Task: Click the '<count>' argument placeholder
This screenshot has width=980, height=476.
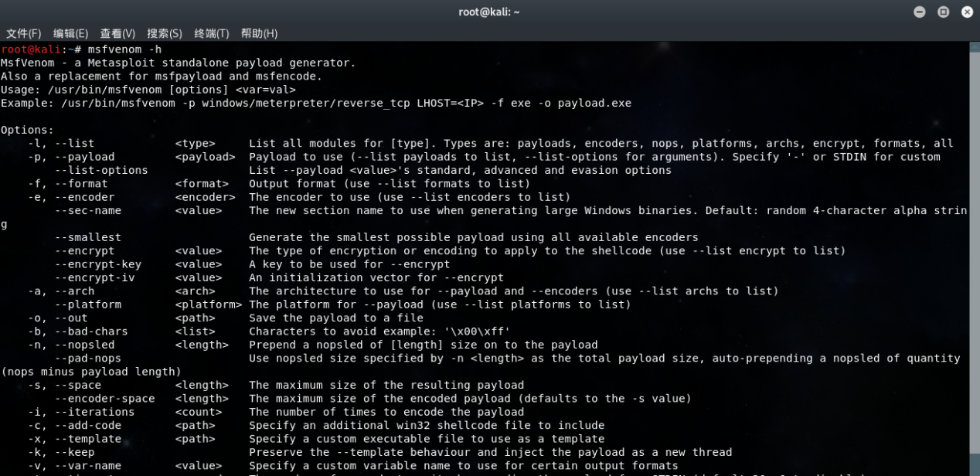Action: [199, 412]
